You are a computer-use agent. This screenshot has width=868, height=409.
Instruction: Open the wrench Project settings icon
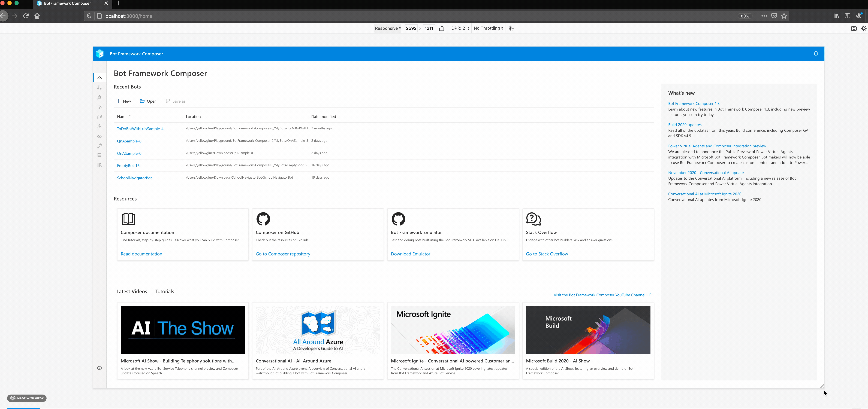[99, 146]
